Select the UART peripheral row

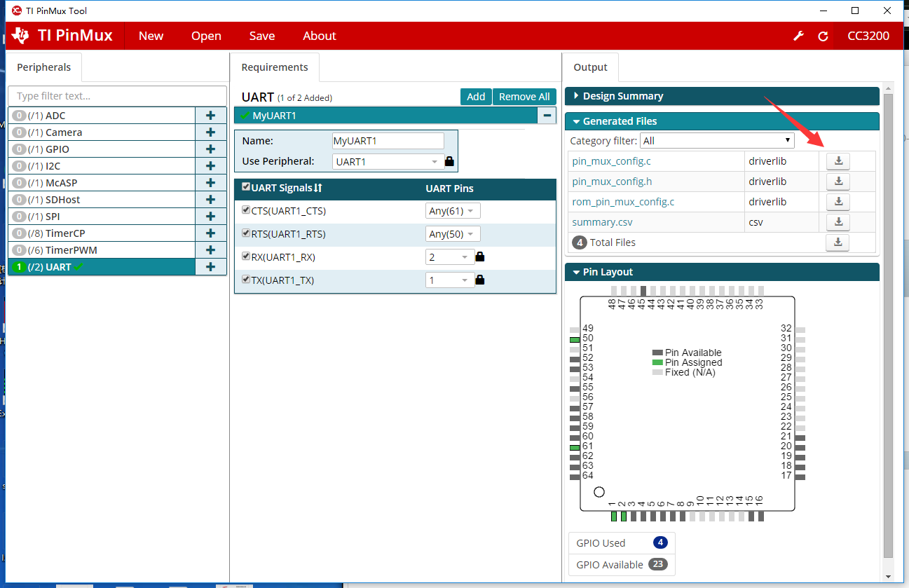point(102,267)
